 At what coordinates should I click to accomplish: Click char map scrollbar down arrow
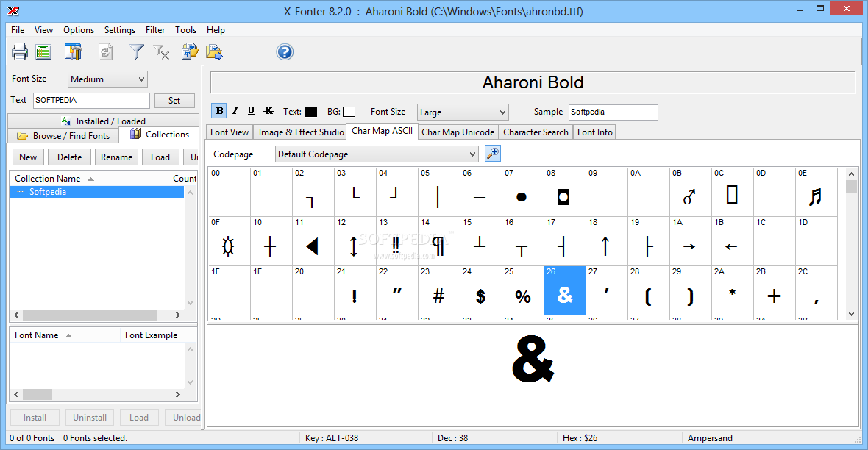pos(851,314)
